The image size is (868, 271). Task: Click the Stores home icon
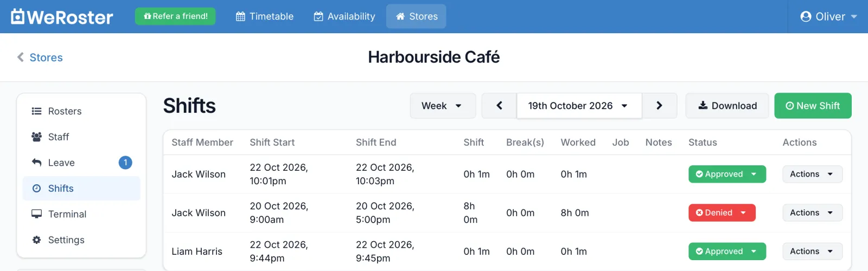click(x=400, y=16)
